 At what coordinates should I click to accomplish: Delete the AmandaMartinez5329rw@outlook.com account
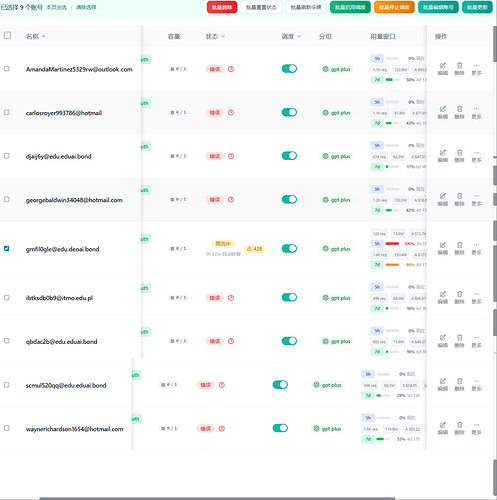click(459, 69)
